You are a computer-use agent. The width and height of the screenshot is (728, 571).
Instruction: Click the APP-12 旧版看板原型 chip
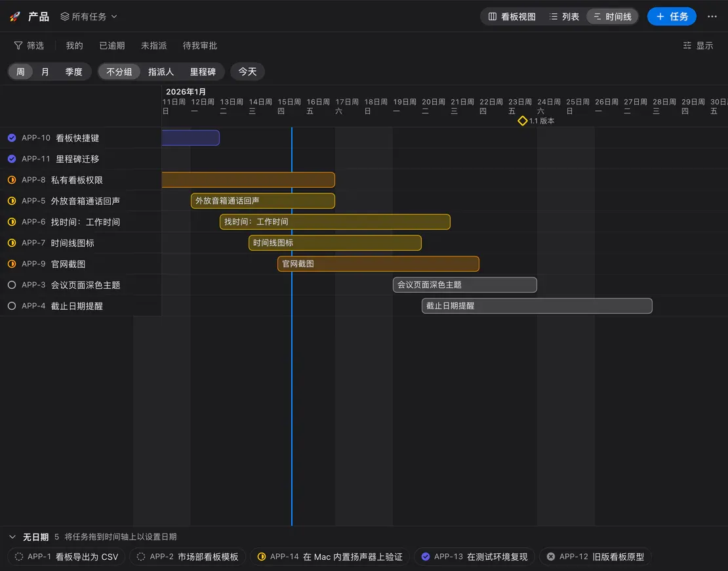coord(596,557)
